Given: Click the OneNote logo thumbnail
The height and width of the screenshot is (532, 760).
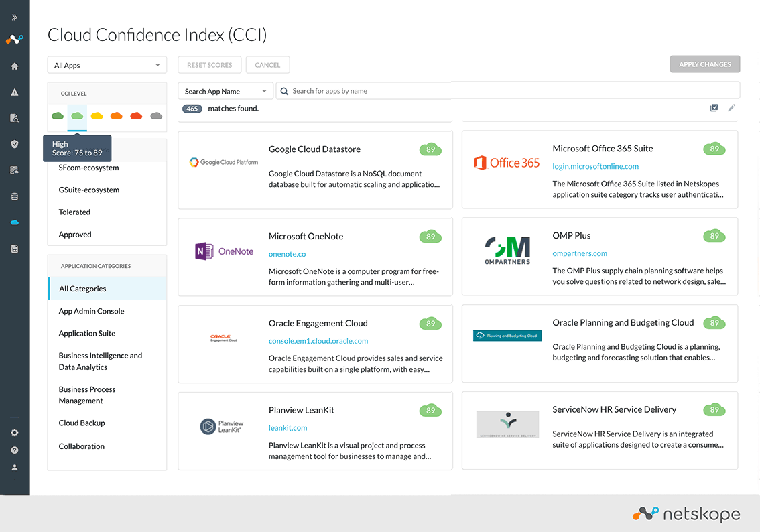Looking at the screenshot, I should [x=224, y=251].
